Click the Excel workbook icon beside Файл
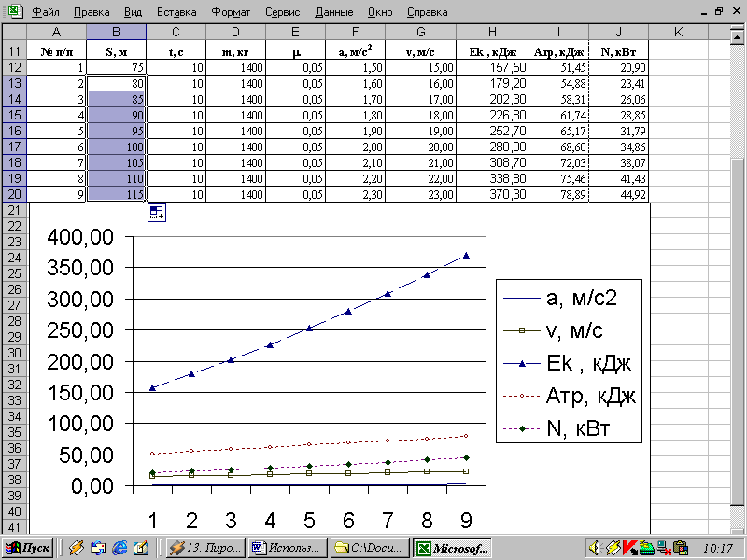The image size is (747, 560). pos(12,12)
